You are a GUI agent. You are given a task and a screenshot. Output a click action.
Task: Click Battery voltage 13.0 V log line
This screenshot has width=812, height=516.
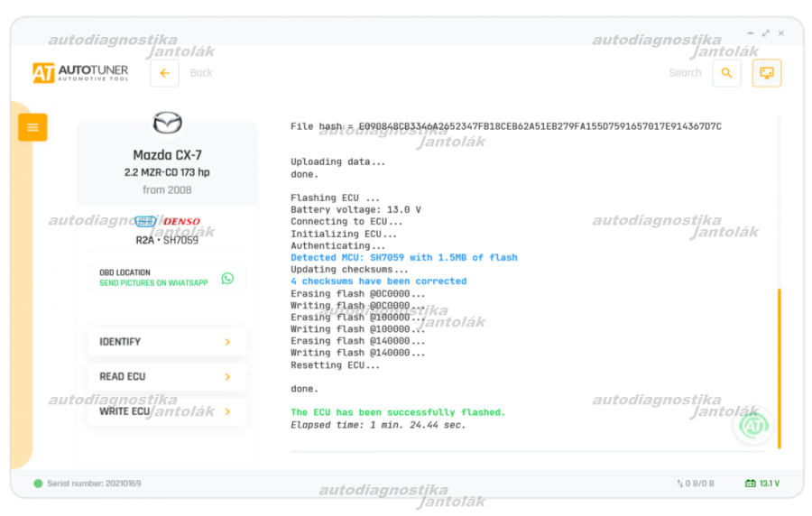coord(355,209)
